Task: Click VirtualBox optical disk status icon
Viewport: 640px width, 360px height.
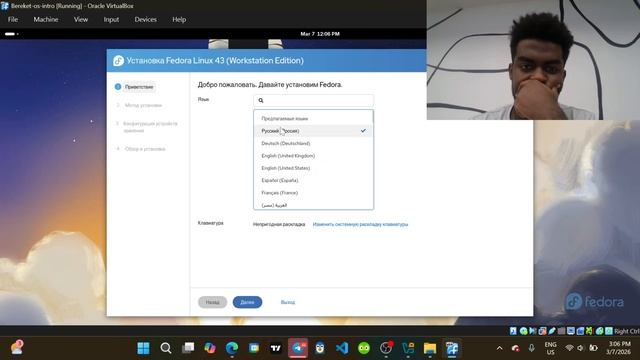Action: (524, 331)
